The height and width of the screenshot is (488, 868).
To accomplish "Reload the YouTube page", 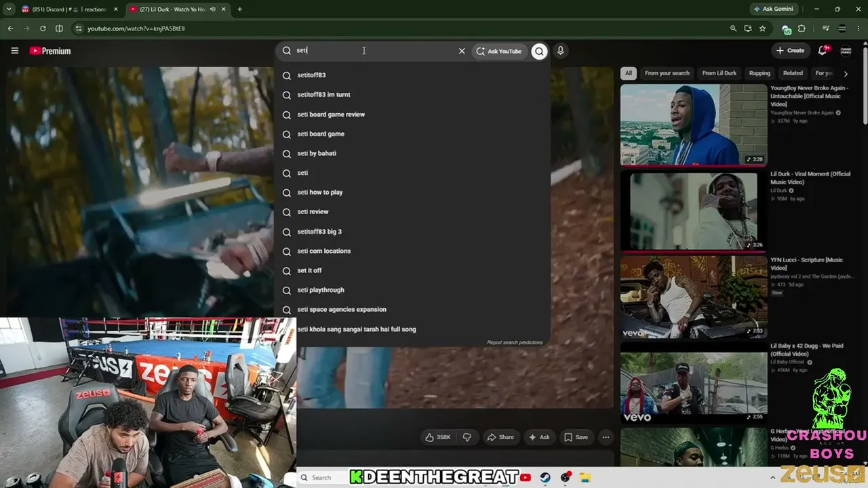I will pyautogui.click(x=43, y=28).
